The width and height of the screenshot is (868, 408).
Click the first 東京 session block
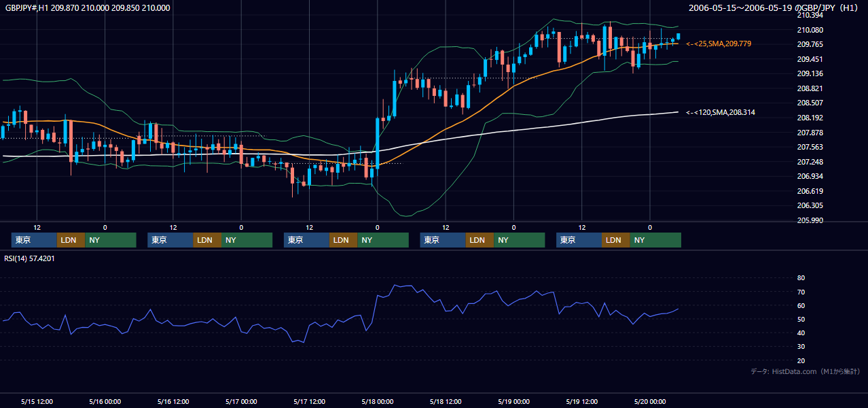34,240
